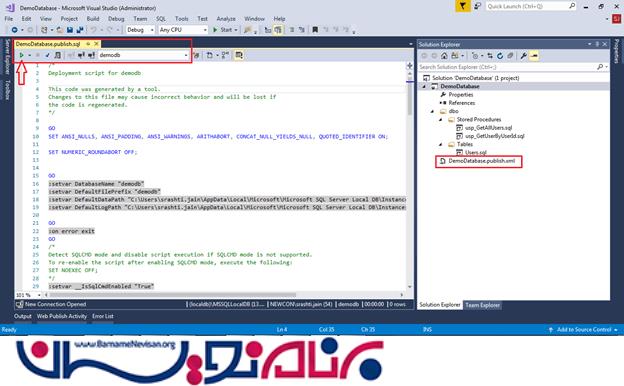Viewport: 624px width, 386px height.
Task: Click the Start debugging button
Action: [222, 30]
